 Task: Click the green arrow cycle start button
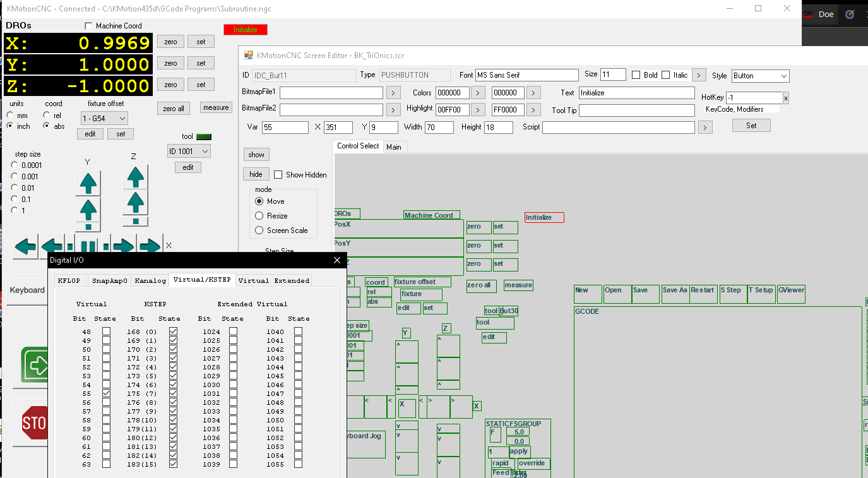[33, 365]
